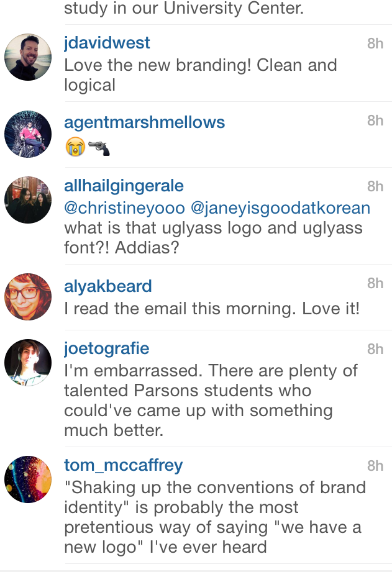
Task: Tap the 8h timestamp on alyakbeard's comment
Action: pyautogui.click(x=375, y=283)
